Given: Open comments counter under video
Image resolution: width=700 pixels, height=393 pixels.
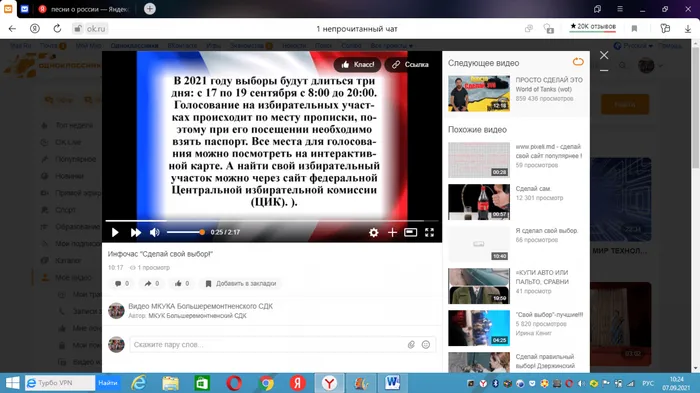Looking at the screenshot, I should pos(122,284).
